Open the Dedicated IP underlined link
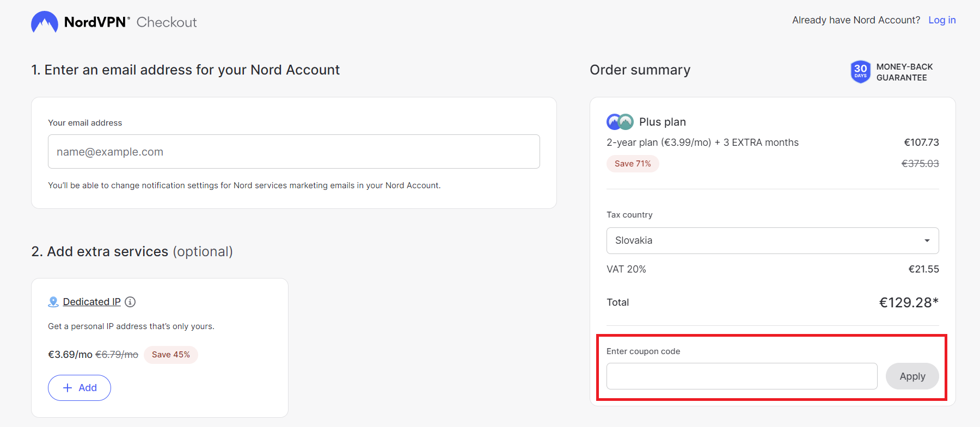This screenshot has height=427, width=980. [x=91, y=302]
